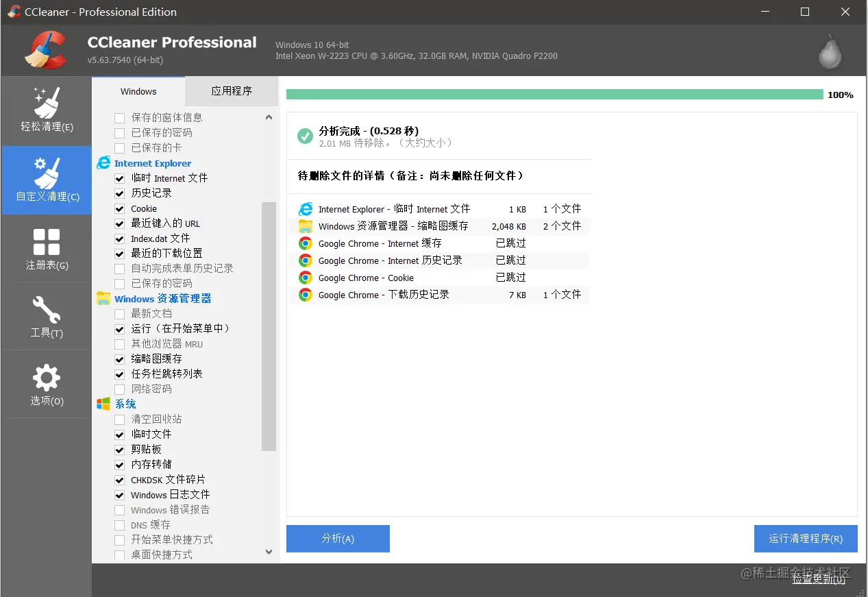Click scroll up arrow of cleaning list
Viewport: 868px width, 597px height.
tap(269, 118)
